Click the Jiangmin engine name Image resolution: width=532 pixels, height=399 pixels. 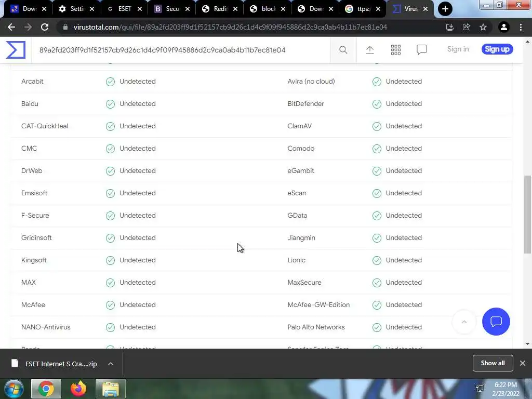(301, 238)
